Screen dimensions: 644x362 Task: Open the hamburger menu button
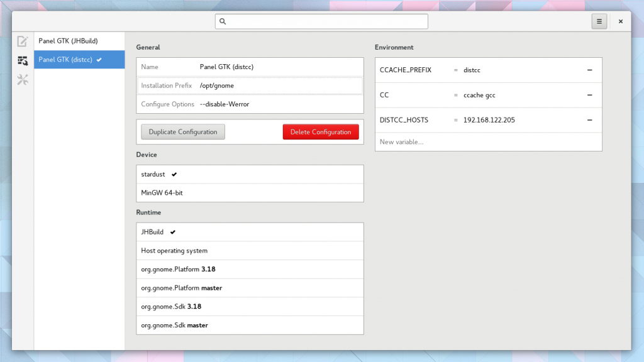point(599,21)
